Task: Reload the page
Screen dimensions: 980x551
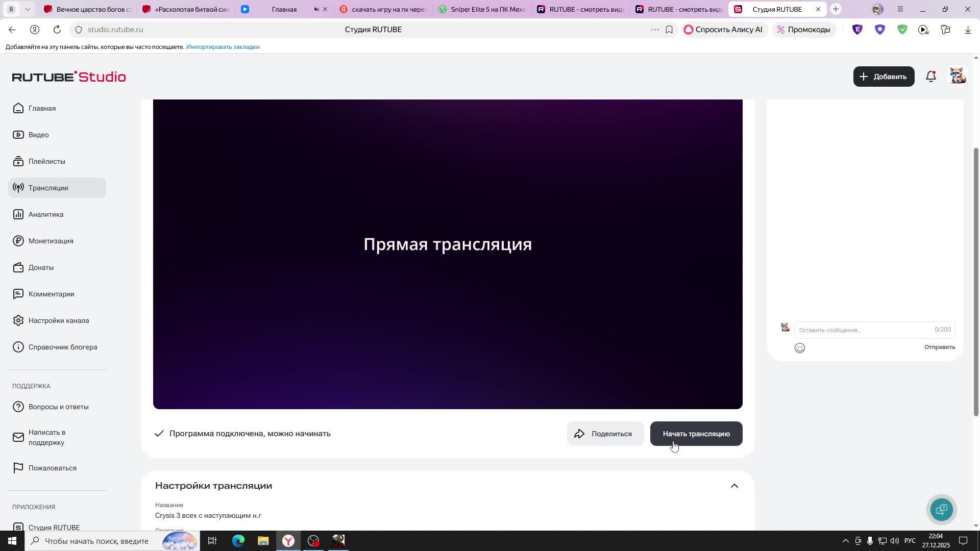Action: click(x=57, y=30)
